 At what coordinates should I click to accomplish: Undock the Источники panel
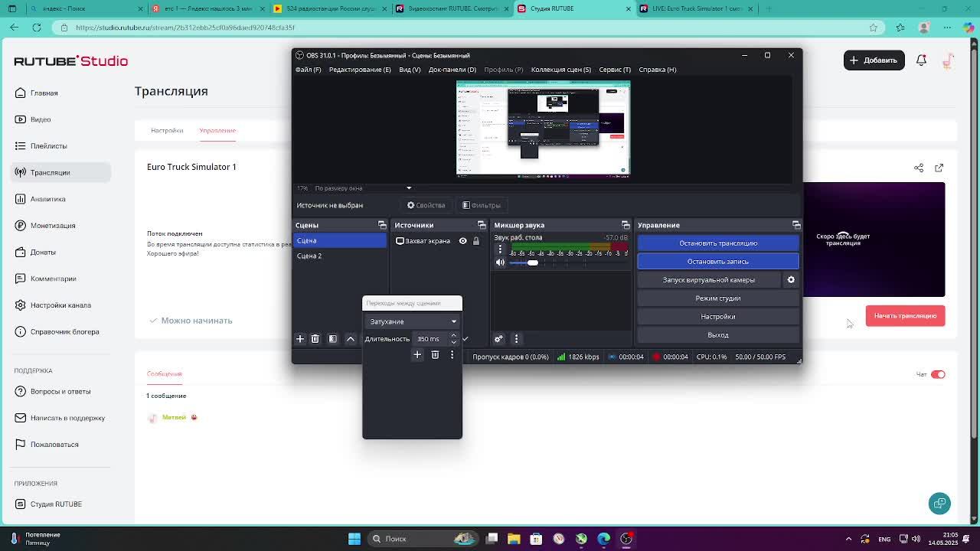point(482,225)
